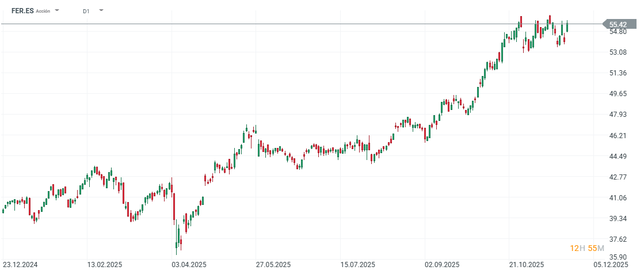Select the 27.05.2025 date on time axis

point(273,265)
